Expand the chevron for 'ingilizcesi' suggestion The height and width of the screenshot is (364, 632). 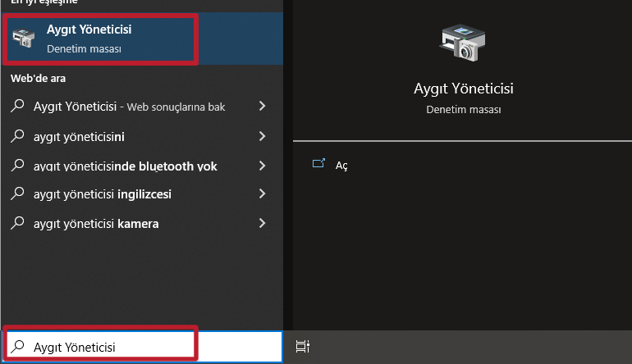pos(262,194)
